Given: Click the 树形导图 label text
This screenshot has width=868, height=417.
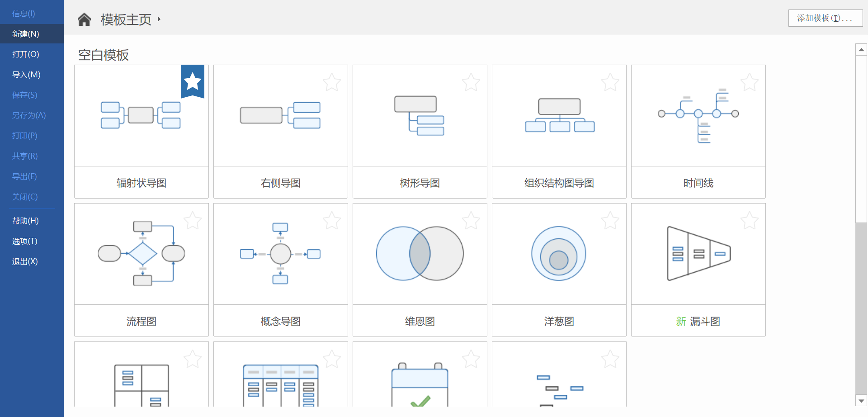Looking at the screenshot, I should click(420, 183).
